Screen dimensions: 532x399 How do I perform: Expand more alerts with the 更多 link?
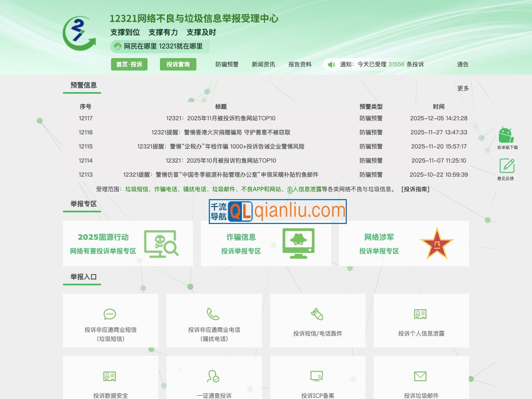click(x=463, y=88)
